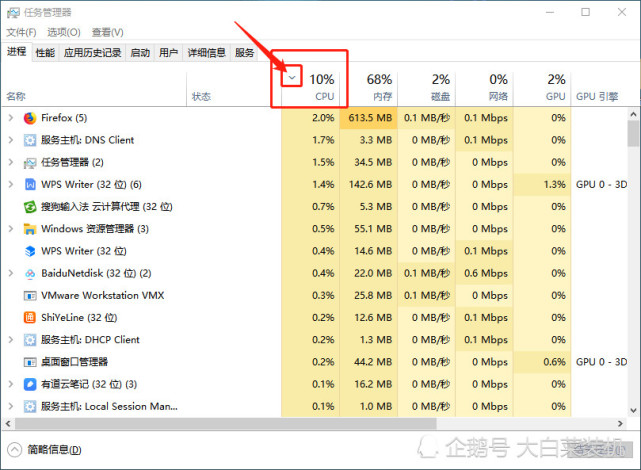Expand the Local Session Manager service group
Viewport: 641px width, 470px height.
tap(11, 406)
